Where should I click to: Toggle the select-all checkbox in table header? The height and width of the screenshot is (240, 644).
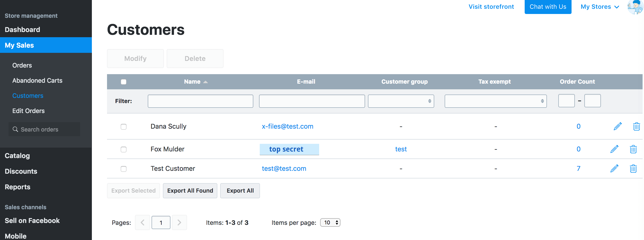coord(124,82)
